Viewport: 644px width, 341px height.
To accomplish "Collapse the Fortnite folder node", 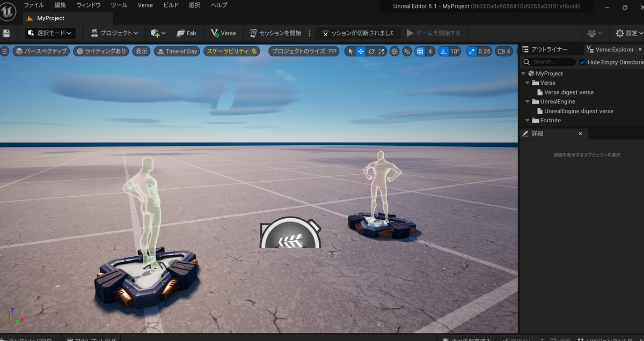I will (528, 121).
